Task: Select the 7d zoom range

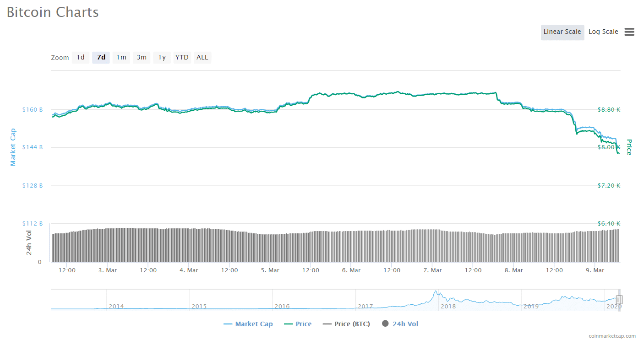Action: pos(101,57)
